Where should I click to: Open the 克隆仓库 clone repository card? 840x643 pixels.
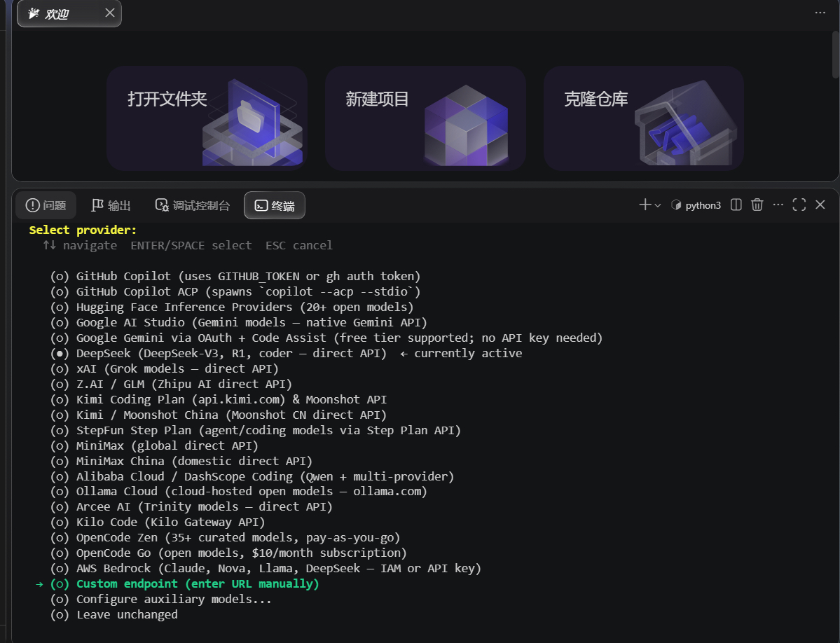[x=643, y=118]
